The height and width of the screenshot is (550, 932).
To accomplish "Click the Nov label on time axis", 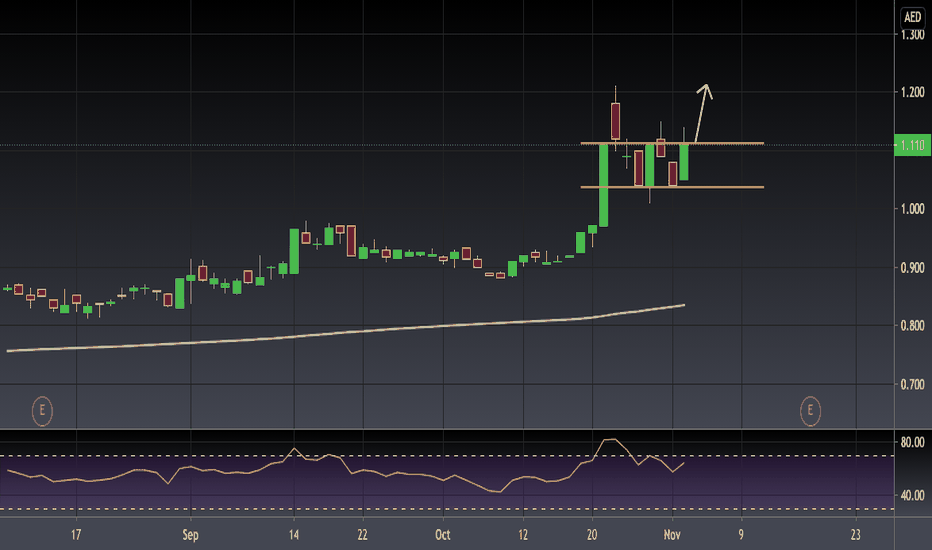I will (672, 535).
